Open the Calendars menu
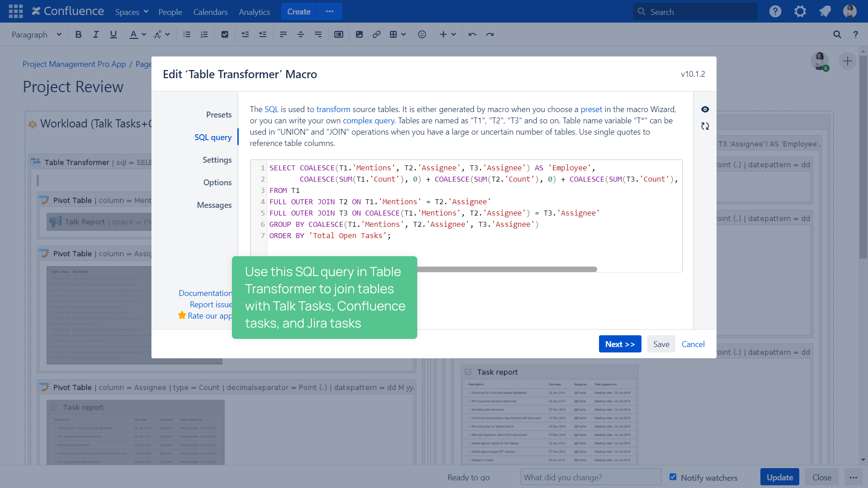The image size is (868, 488). [x=210, y=12]
